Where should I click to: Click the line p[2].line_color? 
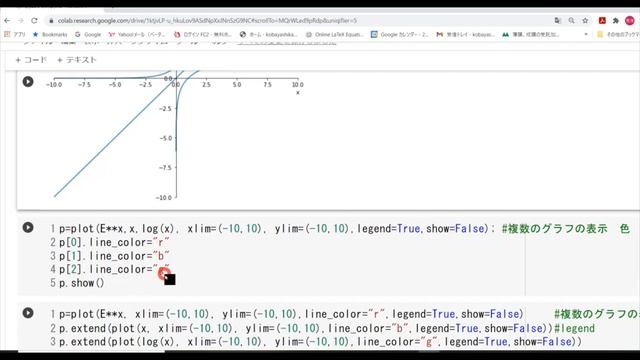tap(114, 269)
